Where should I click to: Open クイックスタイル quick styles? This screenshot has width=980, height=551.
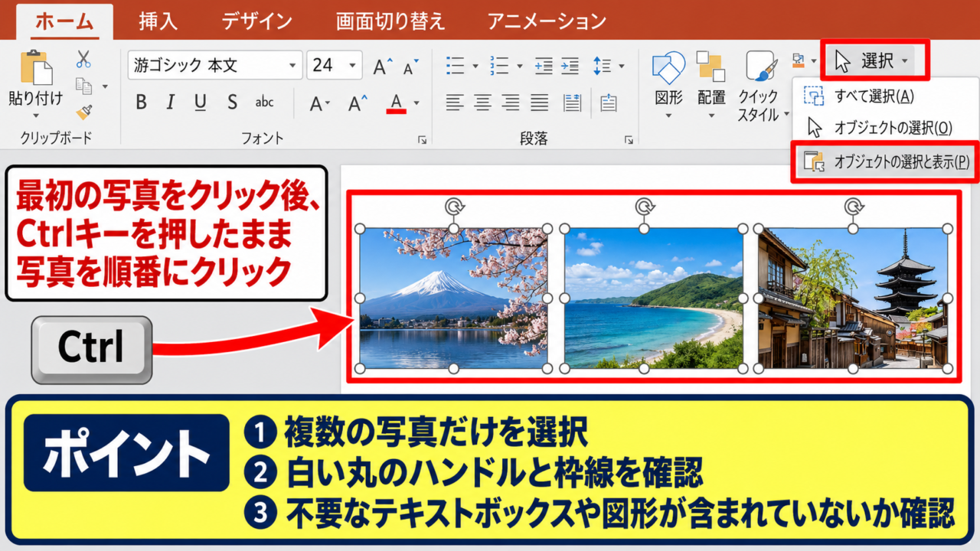[x=761, y=86]
